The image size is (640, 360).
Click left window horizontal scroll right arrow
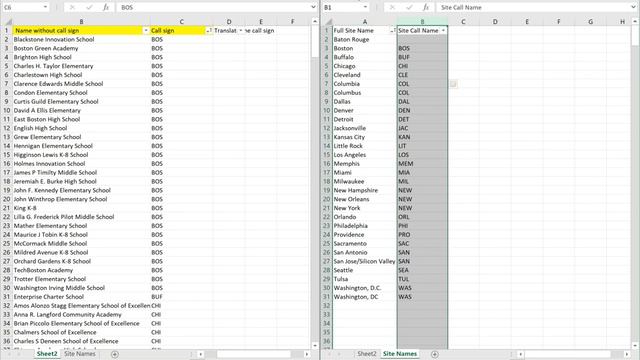(x=307, y=354)
